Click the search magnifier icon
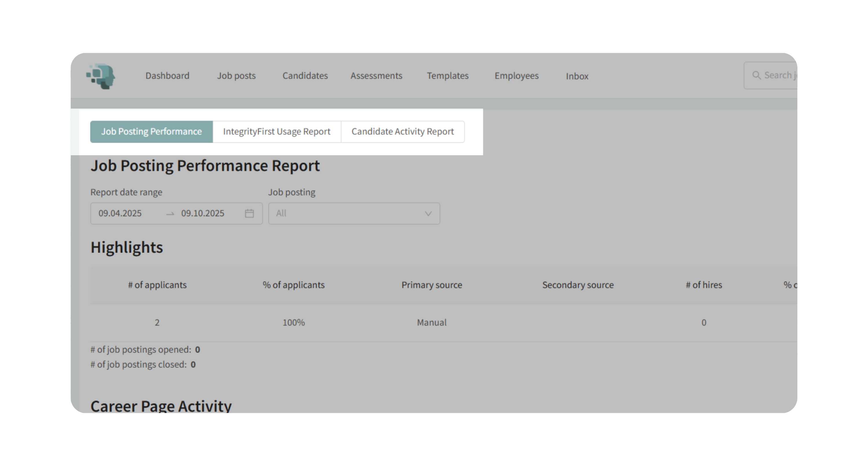Image resolution: width=868 pixels, height=466 pixels. point(757,75)
